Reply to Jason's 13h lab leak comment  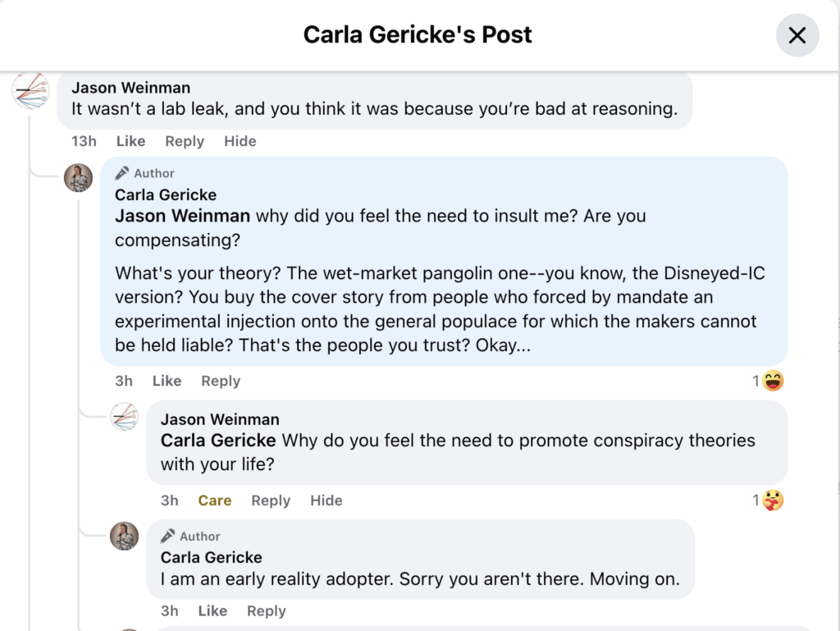click(x=185, y=141)
